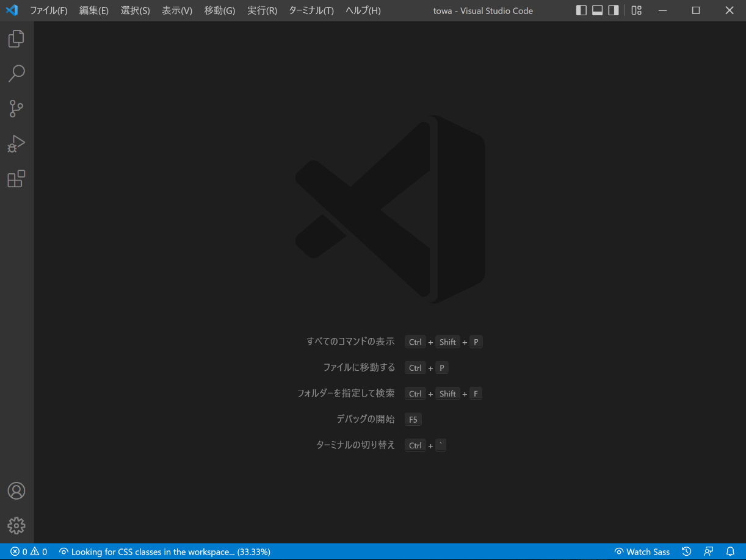Minimize the Visual Studio Code window
This screenshot has height=560, width=746.
[664, 10]
